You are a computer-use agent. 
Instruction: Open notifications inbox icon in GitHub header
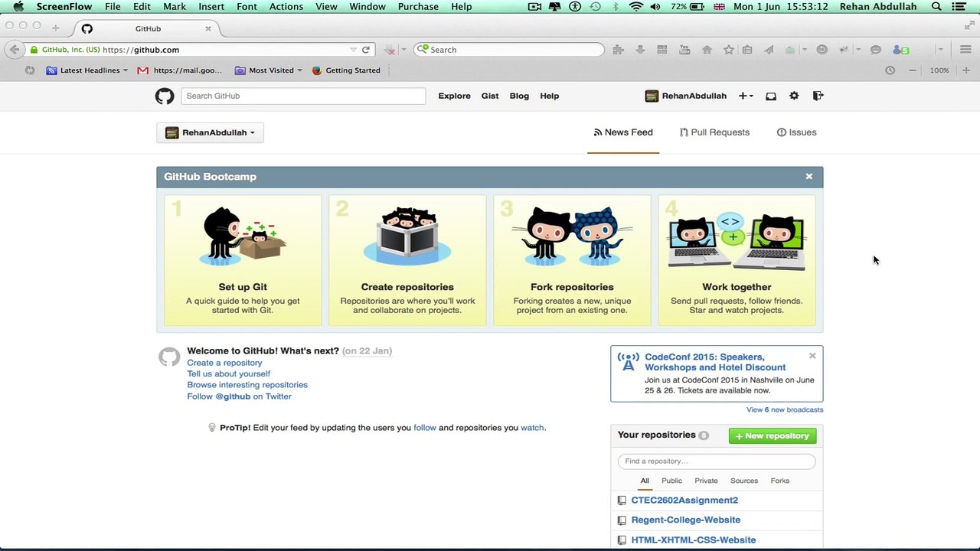pos(771,96)
